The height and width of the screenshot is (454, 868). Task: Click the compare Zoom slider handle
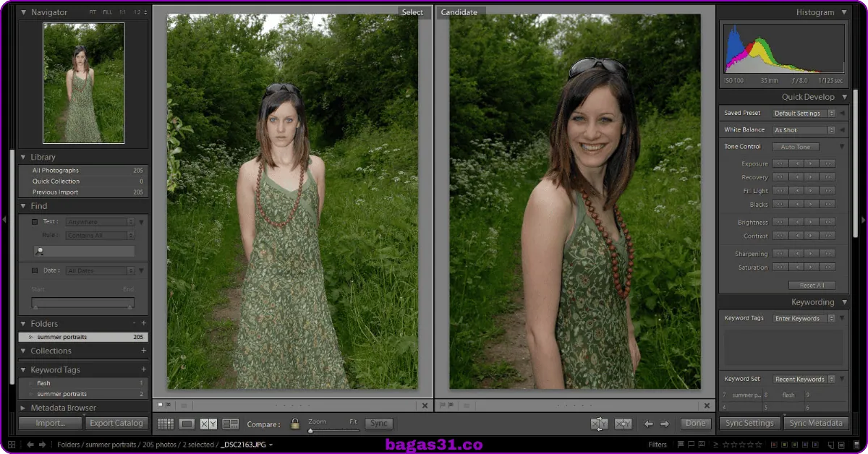310,430
